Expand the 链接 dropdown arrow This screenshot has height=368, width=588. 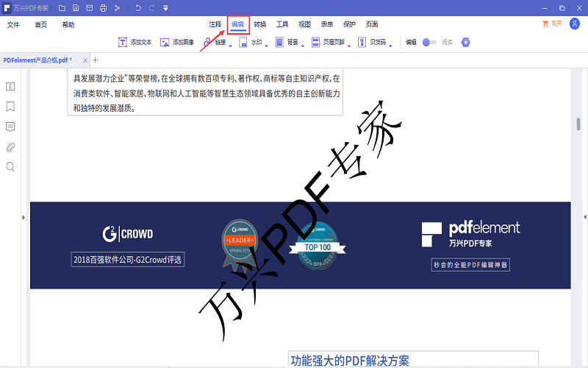point(230,46)
